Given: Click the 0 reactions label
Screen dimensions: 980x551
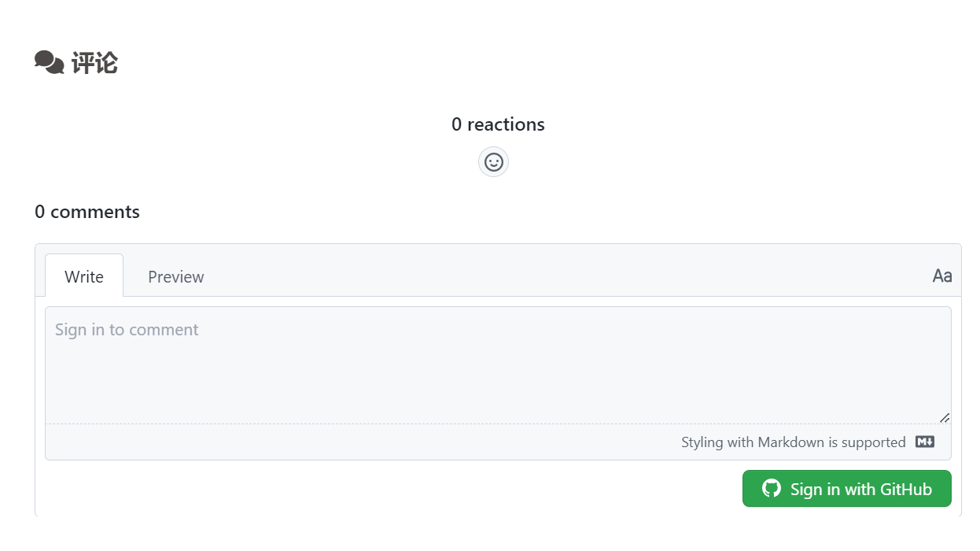Looking at the screenshot, I should point(498,124).
